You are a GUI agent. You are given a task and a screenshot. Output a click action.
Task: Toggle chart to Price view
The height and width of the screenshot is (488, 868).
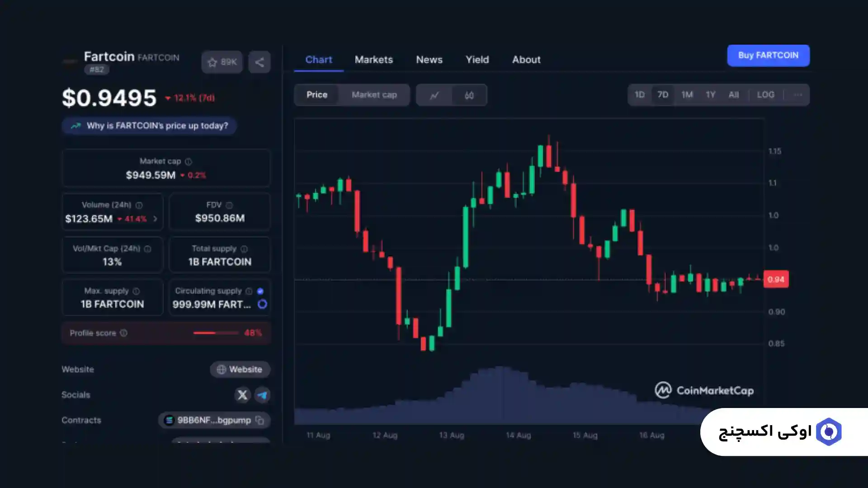[x=316, y=95]
